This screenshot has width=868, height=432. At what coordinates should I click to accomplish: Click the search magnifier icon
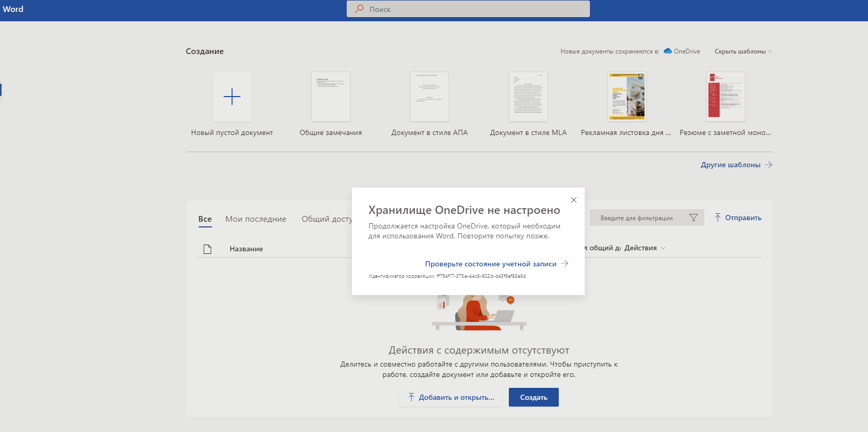coord(359,9)
